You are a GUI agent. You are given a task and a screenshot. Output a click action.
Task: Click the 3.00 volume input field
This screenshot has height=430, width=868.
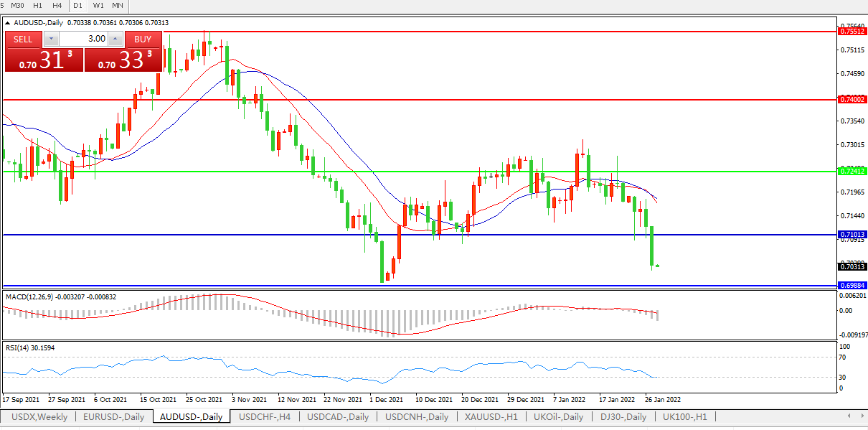pyautogui.click(x=83, y=39)
